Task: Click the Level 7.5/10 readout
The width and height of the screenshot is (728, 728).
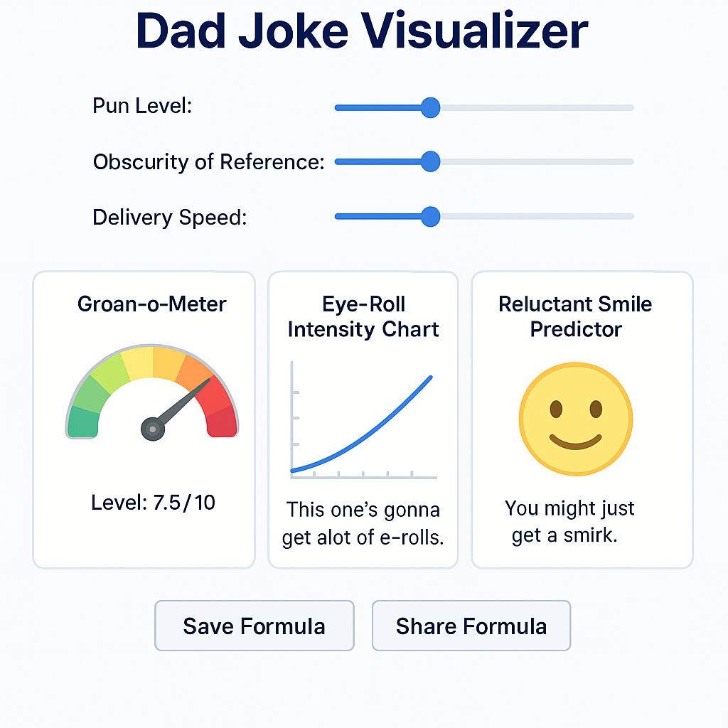Action: 153,503
